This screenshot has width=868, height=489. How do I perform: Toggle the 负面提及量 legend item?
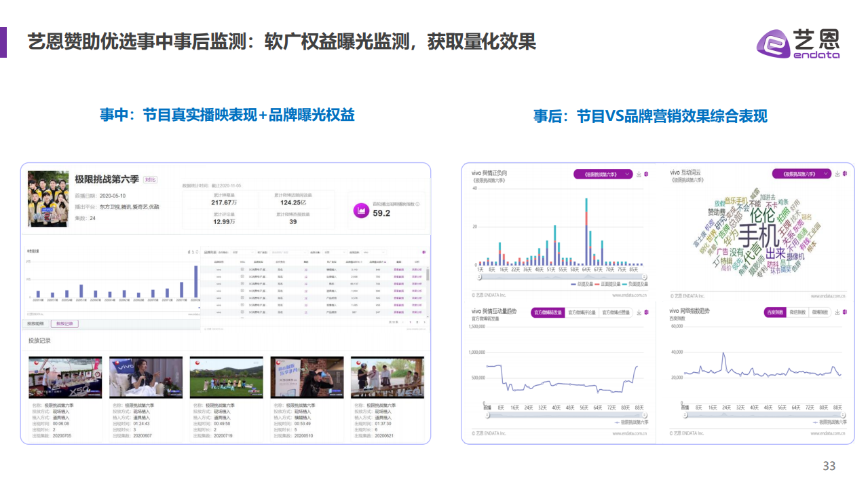tap(637, 285)
